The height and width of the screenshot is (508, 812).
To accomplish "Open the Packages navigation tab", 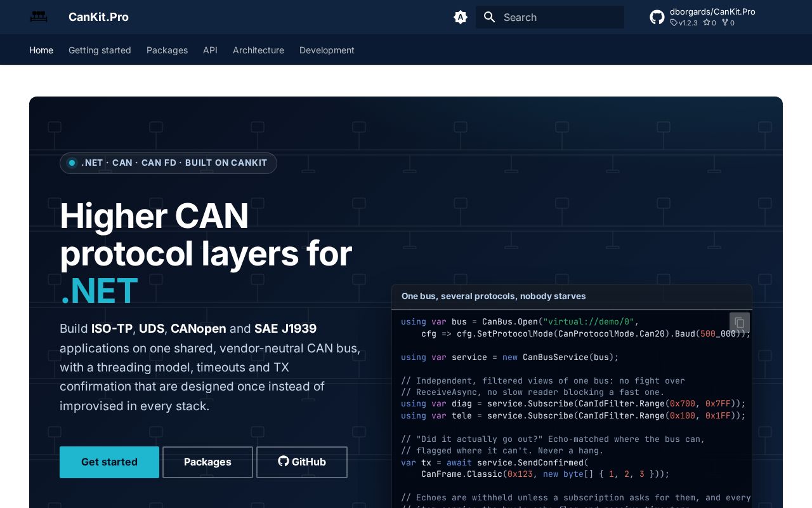I will point(167,50).
